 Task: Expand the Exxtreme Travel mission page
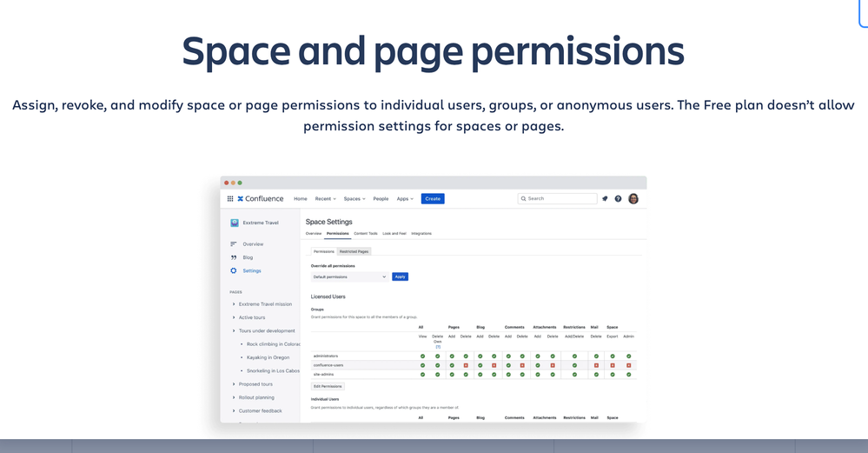click(x=234, y=304)
